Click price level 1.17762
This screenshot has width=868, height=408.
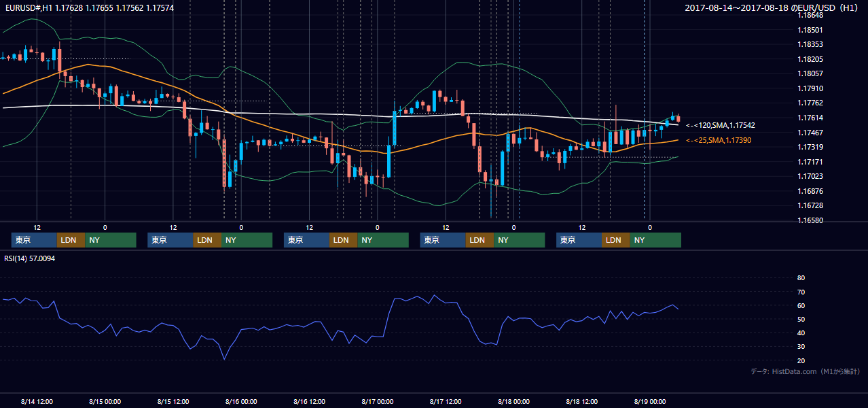(x=810, y=103)
